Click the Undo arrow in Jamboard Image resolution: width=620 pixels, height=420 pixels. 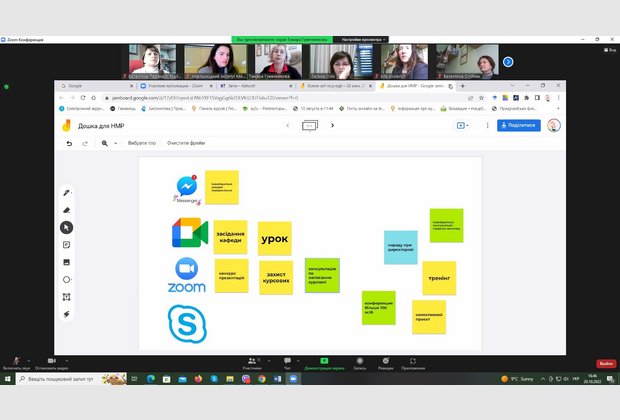[x=69, y=143]
